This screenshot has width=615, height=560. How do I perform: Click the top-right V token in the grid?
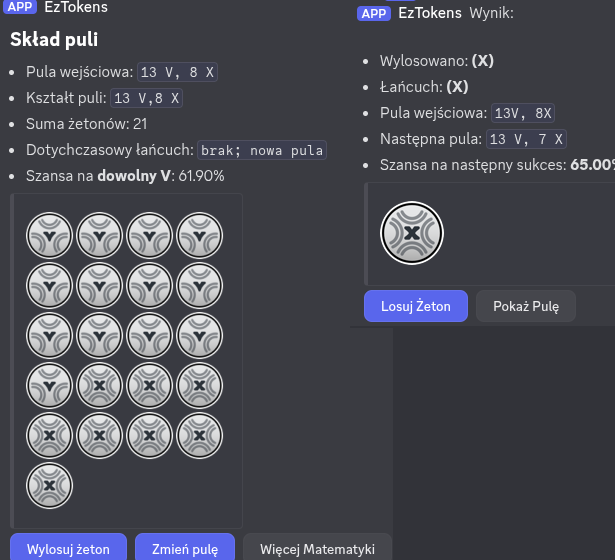click(x=199, y=237)
